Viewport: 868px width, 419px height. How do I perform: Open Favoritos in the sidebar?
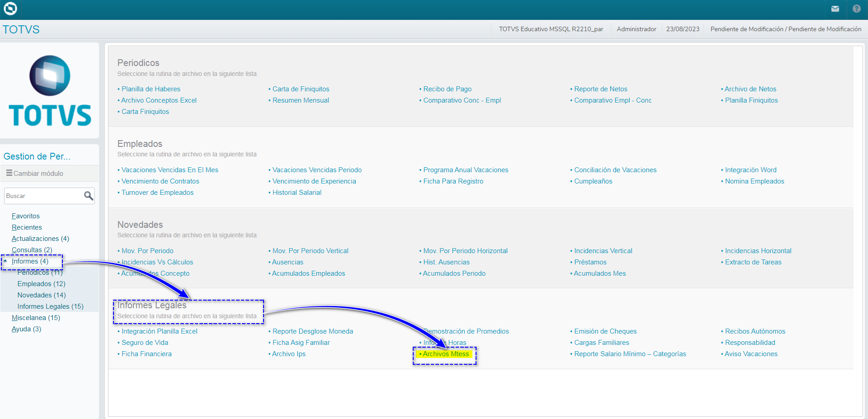(25, 216)
